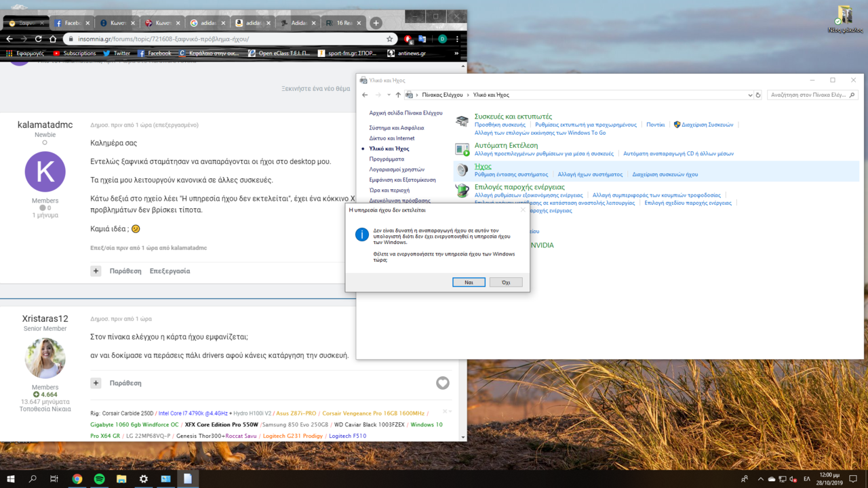The width and height of the screenshot is (868, 488).
Task: Click the Chrome address bar URL
Action: pos(163,39)
